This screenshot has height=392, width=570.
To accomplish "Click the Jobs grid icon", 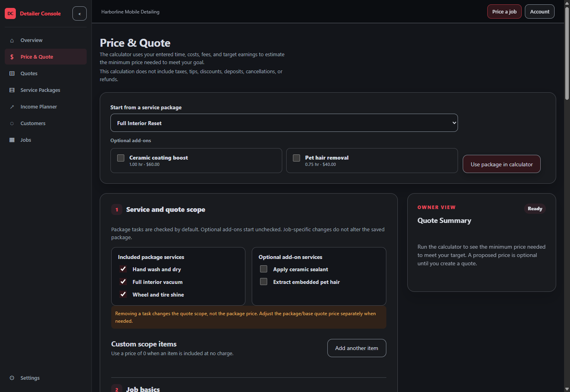I will point(12,140).
